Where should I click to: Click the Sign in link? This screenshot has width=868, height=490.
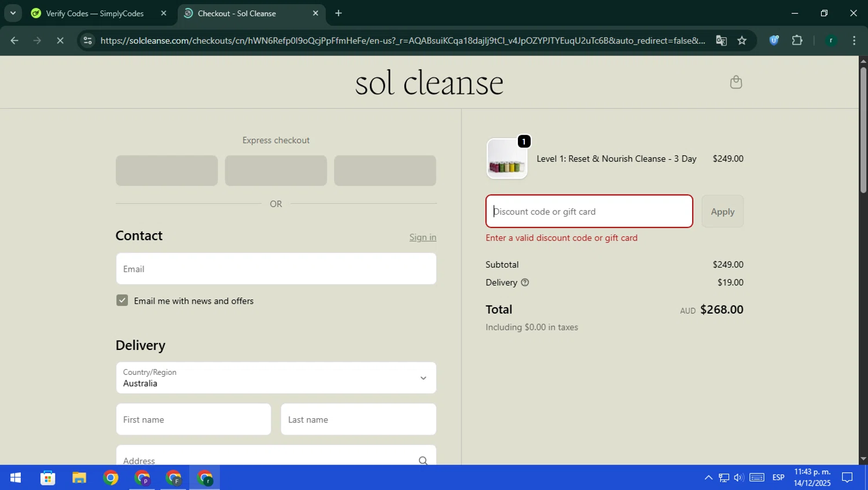[x=423, y=237]
